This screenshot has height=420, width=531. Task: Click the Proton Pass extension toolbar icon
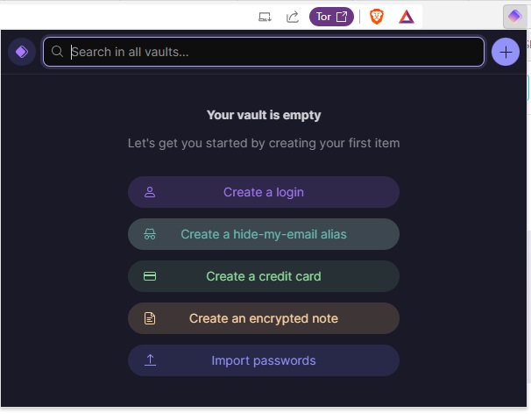[x=514, y=17]
